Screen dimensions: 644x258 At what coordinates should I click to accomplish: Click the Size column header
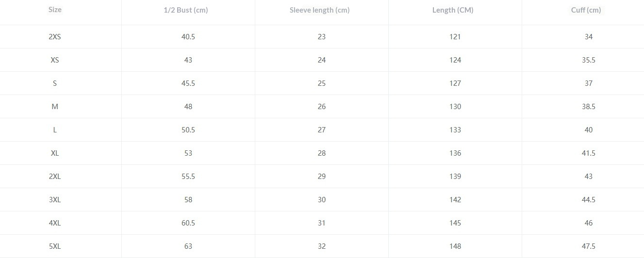click(55, 10)
